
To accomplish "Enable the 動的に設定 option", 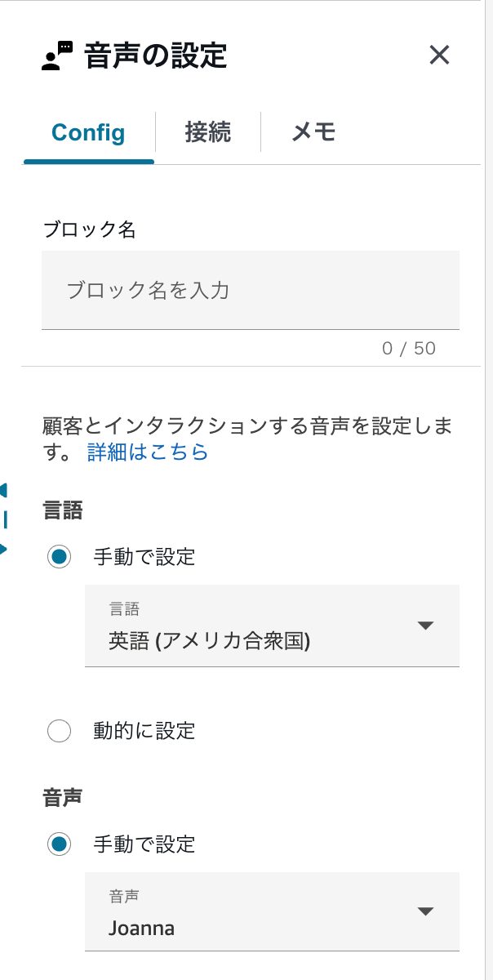I will coord(59,731).
